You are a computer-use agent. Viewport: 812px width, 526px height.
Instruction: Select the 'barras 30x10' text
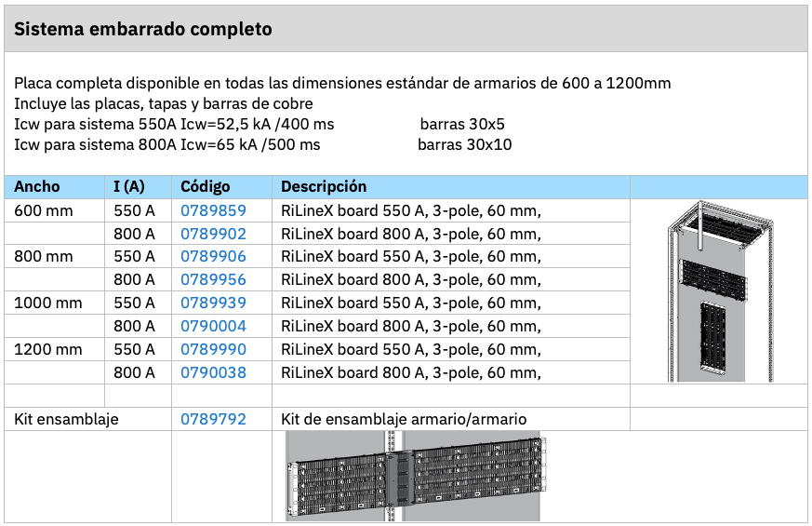(x=464, y=144)
